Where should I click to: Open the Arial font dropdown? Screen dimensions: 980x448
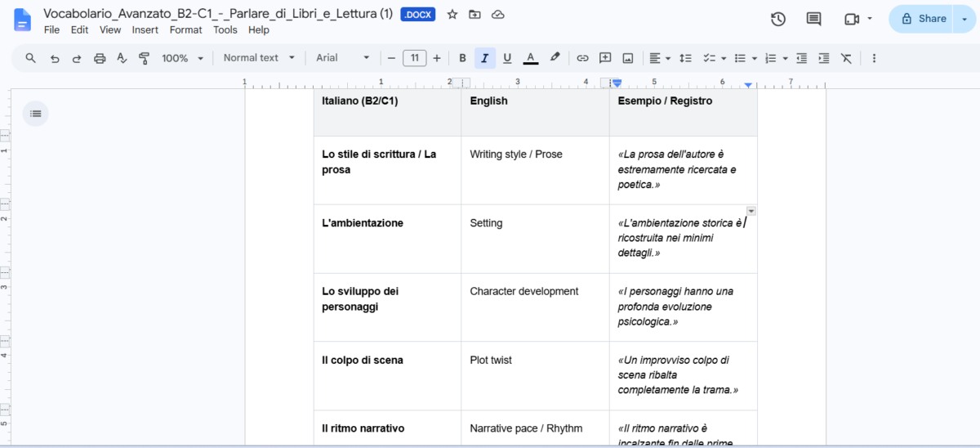pyautogui.click(x=343, y=58)
